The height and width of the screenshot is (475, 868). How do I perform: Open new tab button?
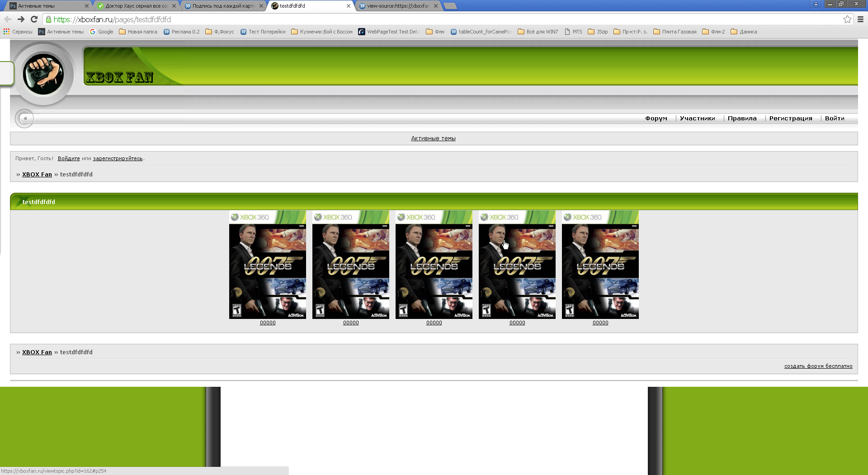click(450, 6)
